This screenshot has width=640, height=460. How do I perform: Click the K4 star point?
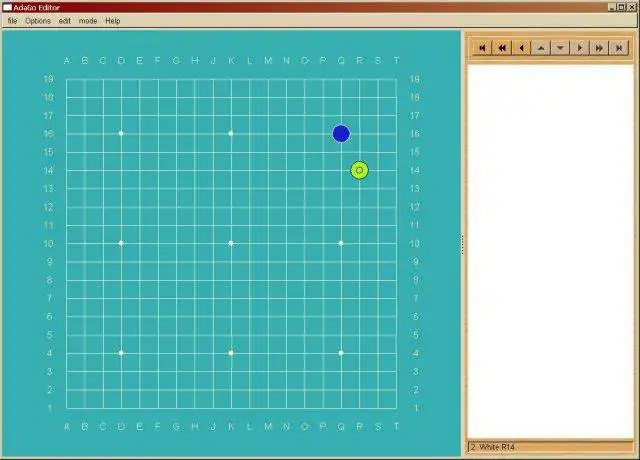[231, 353]
